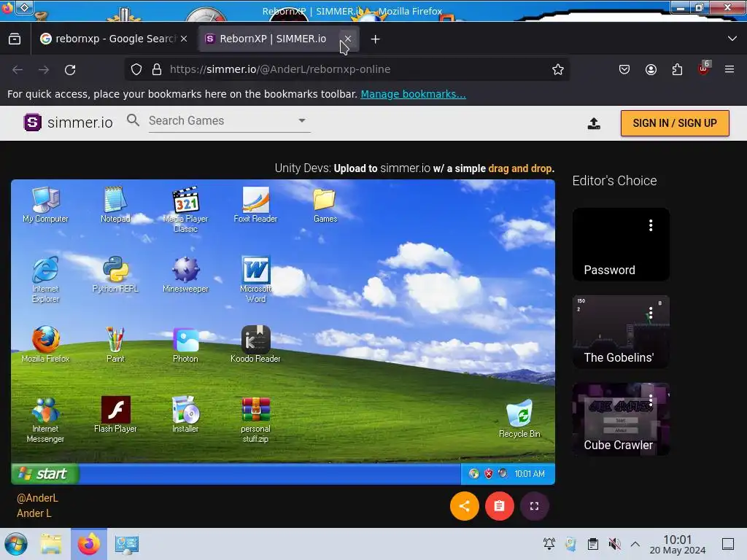Open the host OS start menu orb

16,544
